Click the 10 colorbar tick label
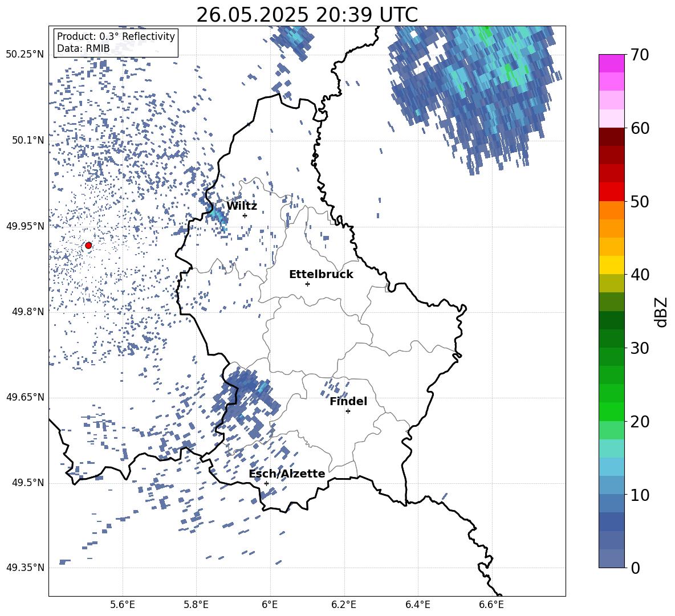The image size is (675, 616). coord(640,495)
